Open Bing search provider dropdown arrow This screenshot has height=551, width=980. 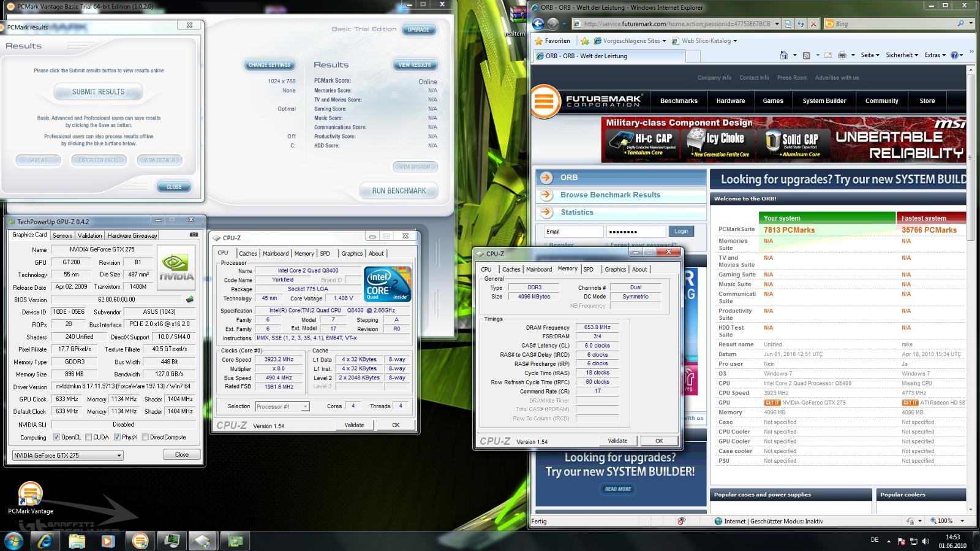(971, 24)
